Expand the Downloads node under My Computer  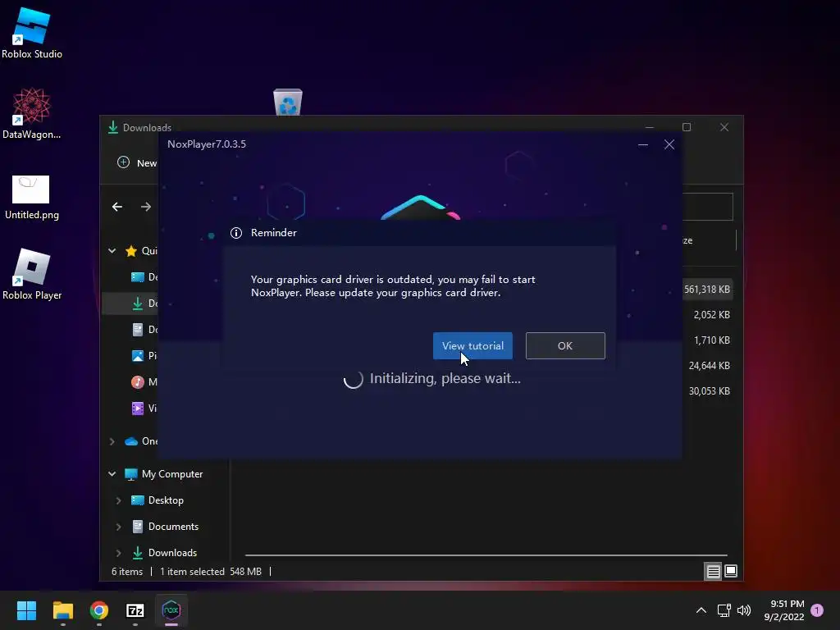click(118, 553)
